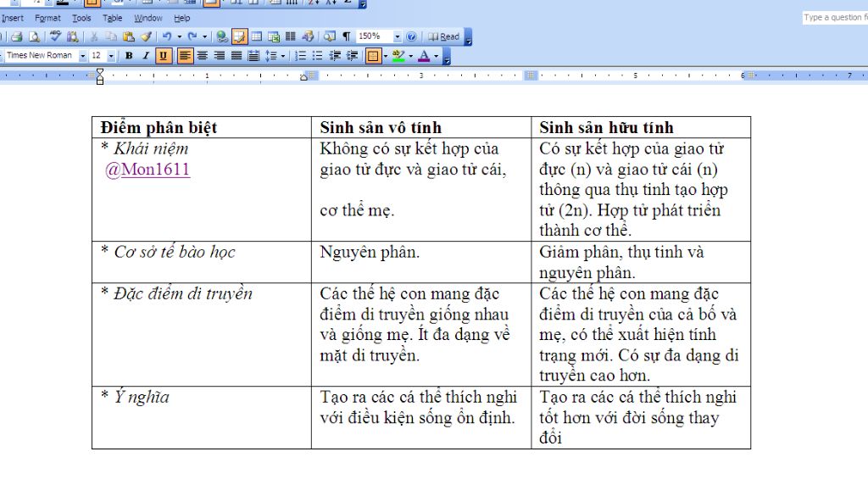
Task: Open the Table menu
Action: (113, 18)
